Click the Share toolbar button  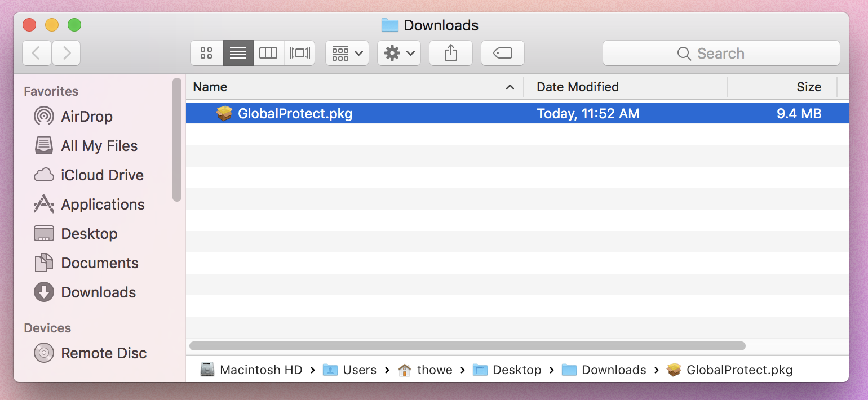click(451, 54)
